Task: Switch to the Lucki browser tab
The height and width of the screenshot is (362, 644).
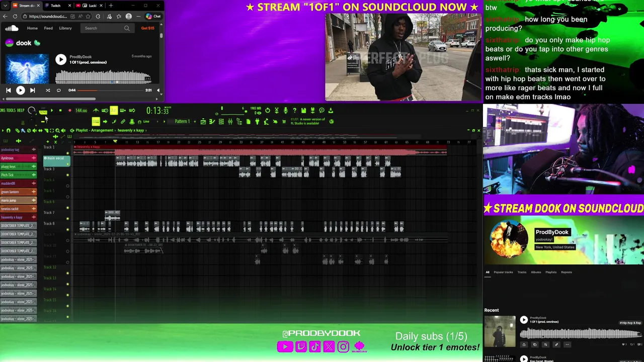Action: tap(89, 6)
